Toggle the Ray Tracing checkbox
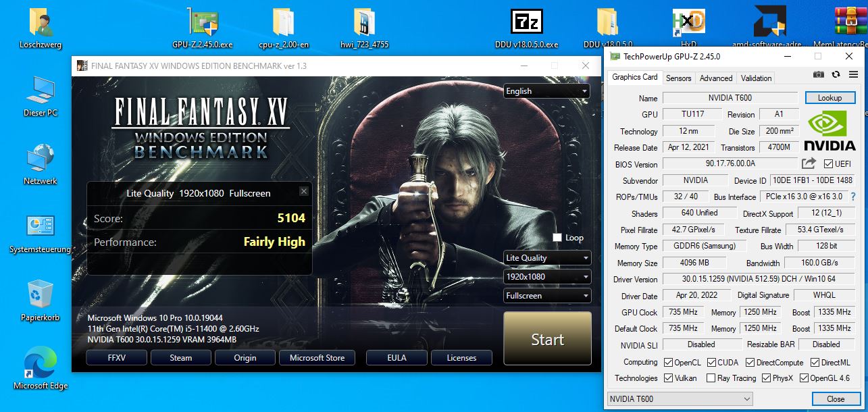 [711, 378]
